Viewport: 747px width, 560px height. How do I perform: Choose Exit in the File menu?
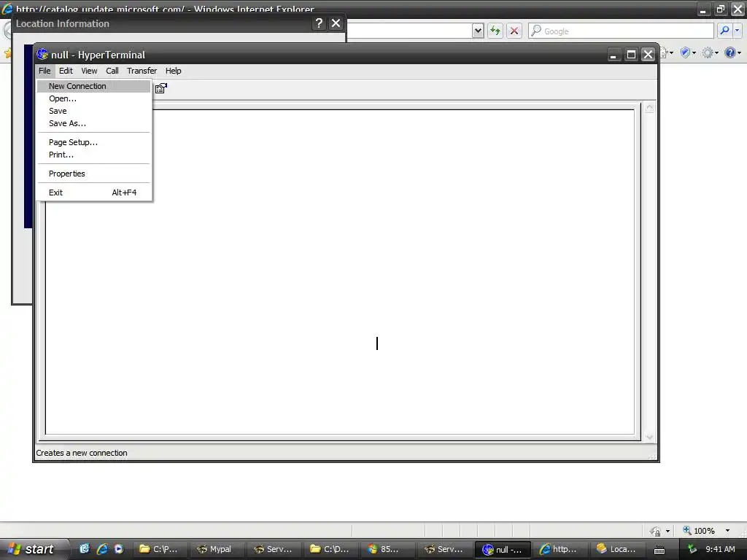94,192
